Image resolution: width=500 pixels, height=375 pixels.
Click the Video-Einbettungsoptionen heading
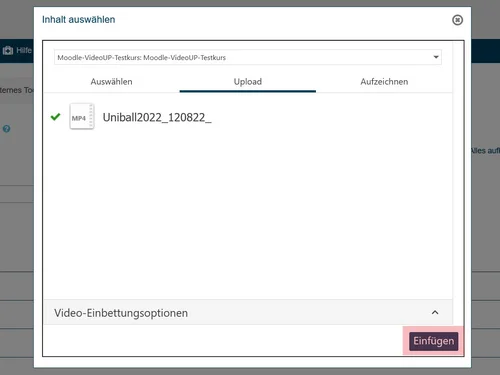[x=121, y=313]
